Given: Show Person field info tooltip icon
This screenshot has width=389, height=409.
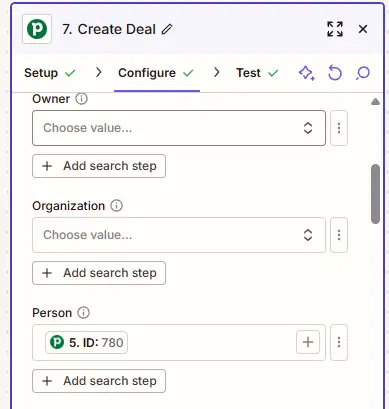Looking at the screenshot, I should (x=83, y=313).
